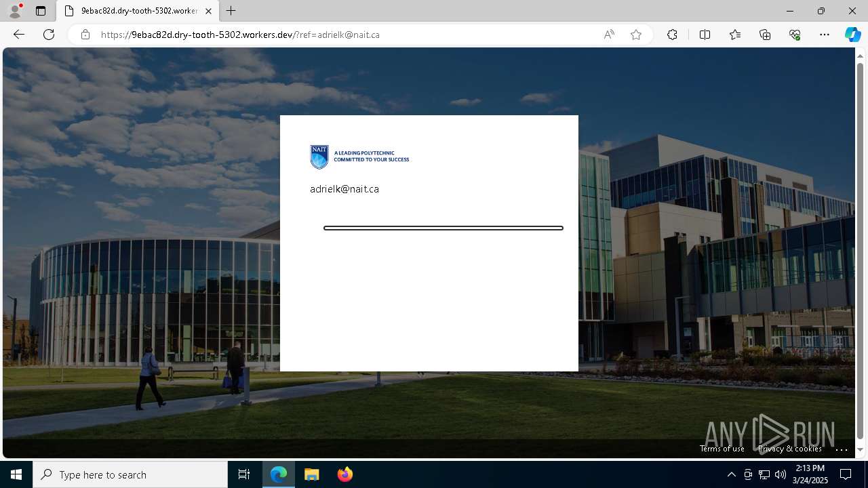Viewport: 868px width, 488px height.
Task: Click the taskbar search box
Action: pyautogui.click(x=130, y=474)
